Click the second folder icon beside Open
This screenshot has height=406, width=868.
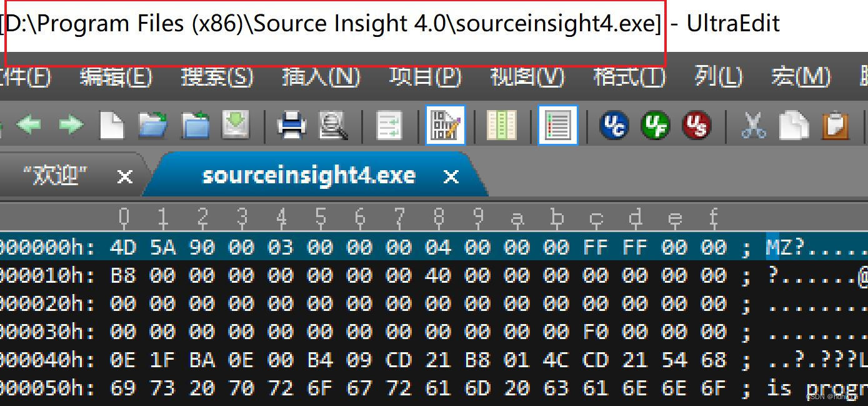coord(196,125)
